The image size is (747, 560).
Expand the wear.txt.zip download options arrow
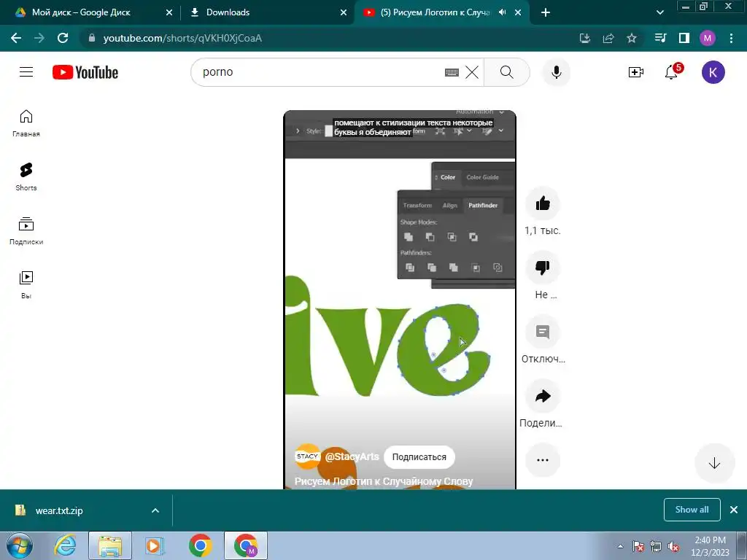pyautogui.click(x=155, y=510)
